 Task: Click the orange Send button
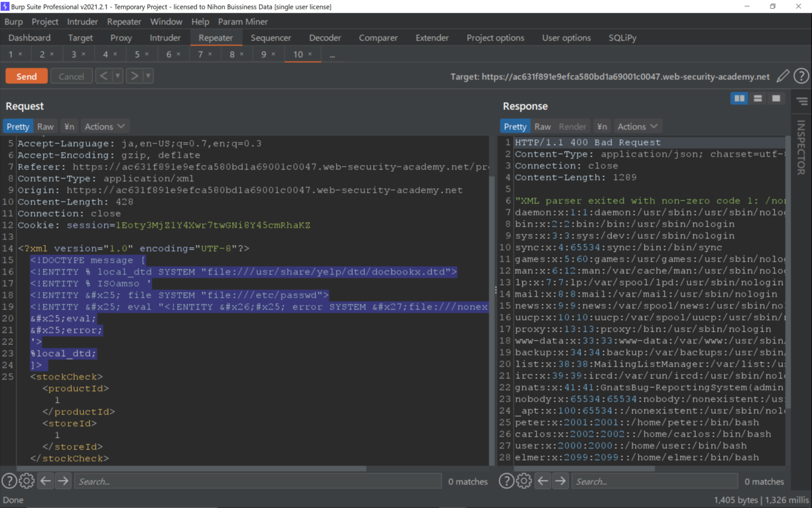pos(26,76)
